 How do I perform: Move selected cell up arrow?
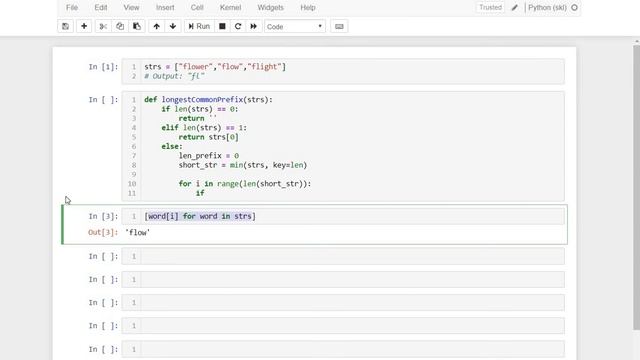(x=156, y=27)
